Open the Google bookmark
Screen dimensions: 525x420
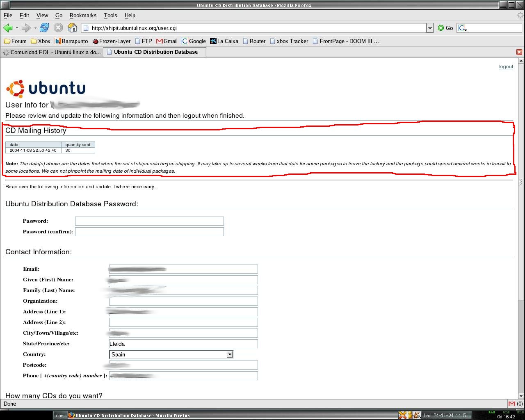click(x=194, y=41)
